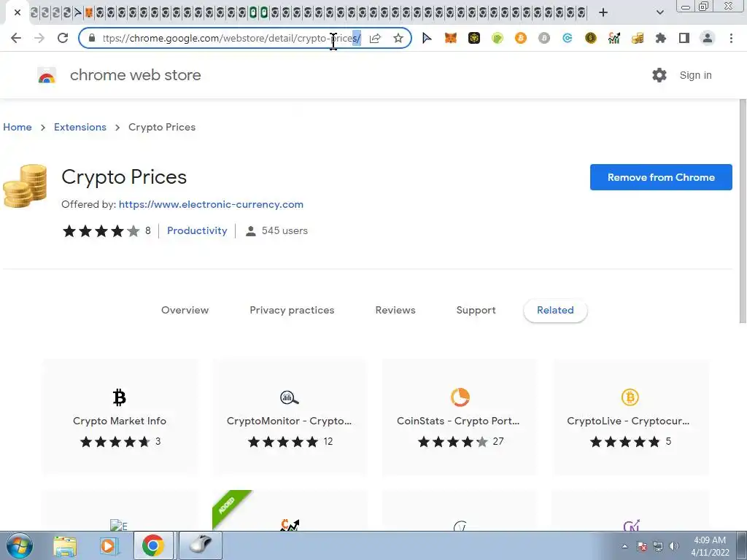747x560 pixels.
Task: Open the network tray icon
Action: [x=658, y=546]
